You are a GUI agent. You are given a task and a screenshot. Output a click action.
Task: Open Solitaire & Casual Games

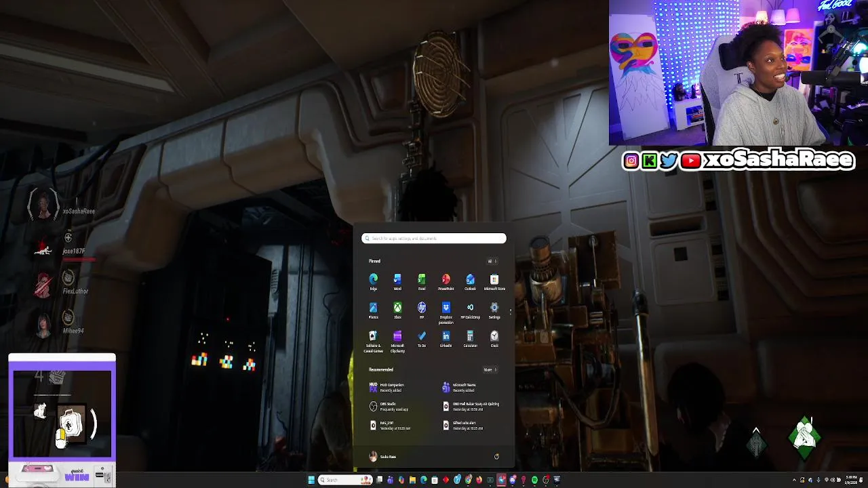(373, 341)
